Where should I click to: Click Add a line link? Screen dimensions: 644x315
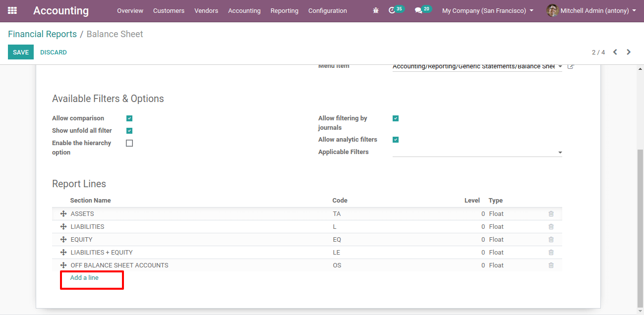coord(84,278)
